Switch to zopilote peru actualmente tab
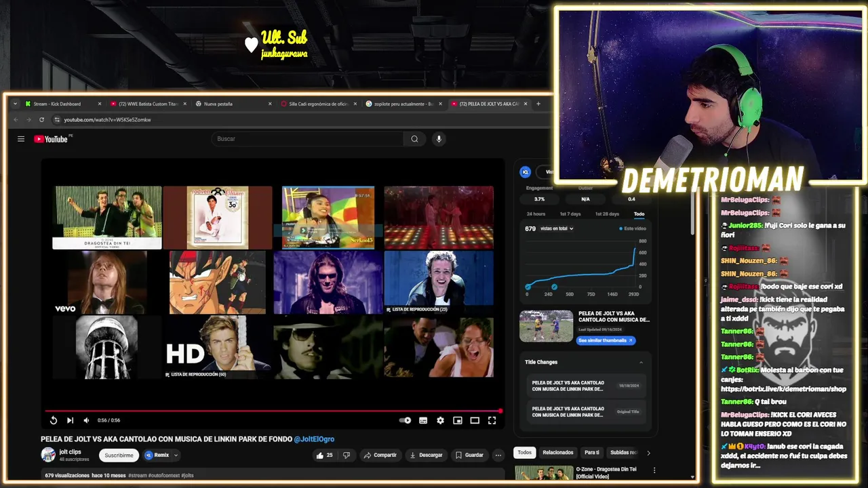Image resolution: width=868 pixels, height=488 pixels. [x=403, y=104]
